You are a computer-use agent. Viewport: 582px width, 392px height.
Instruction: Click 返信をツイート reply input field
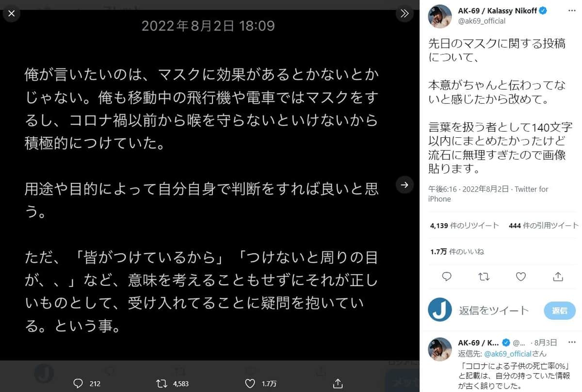[x=494, y=310]
